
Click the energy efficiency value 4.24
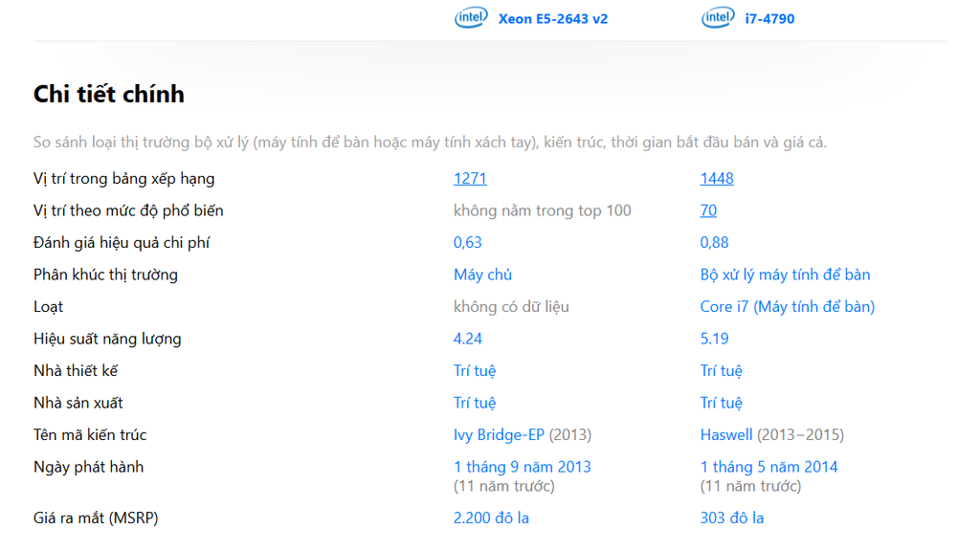pyautogui.click(x=467, y=339)
